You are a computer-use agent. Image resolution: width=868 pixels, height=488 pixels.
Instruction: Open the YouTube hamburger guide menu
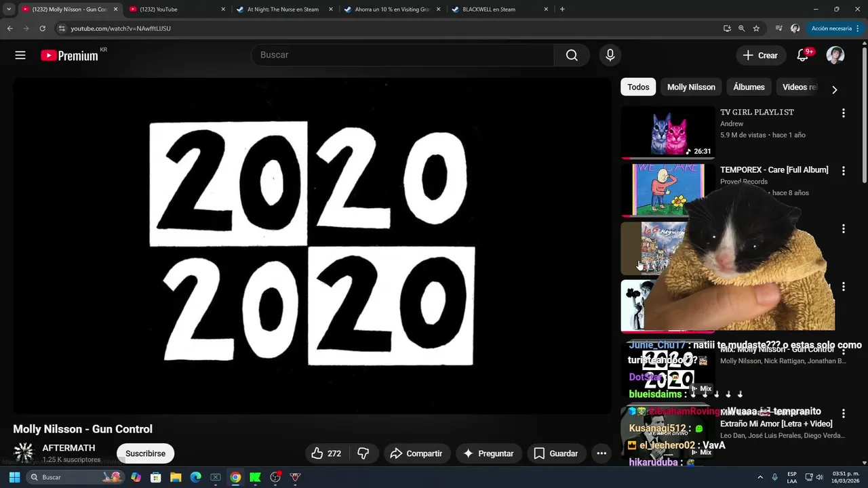tap(20, 56)
